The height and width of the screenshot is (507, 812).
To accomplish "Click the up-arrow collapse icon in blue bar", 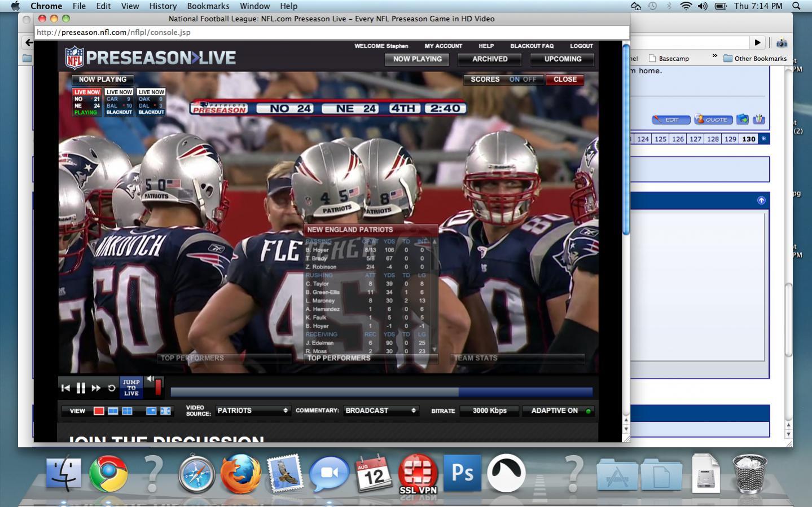I will [x=761, y=200].
